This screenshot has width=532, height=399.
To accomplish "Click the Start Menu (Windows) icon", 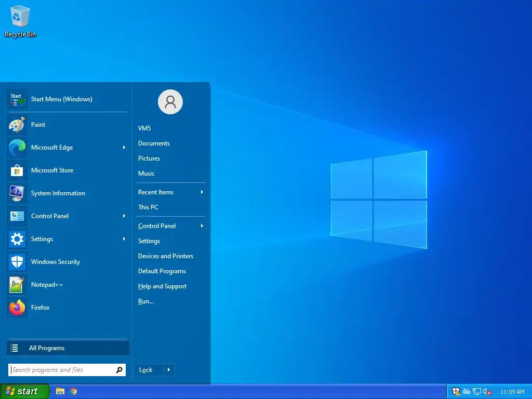I will click(17, 99).
